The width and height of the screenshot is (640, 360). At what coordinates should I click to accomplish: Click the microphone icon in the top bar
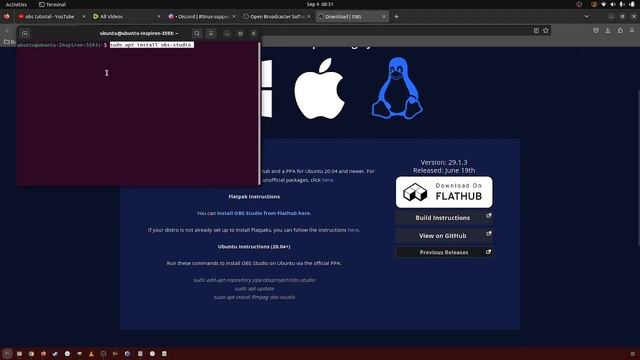[x=622, y=4]
